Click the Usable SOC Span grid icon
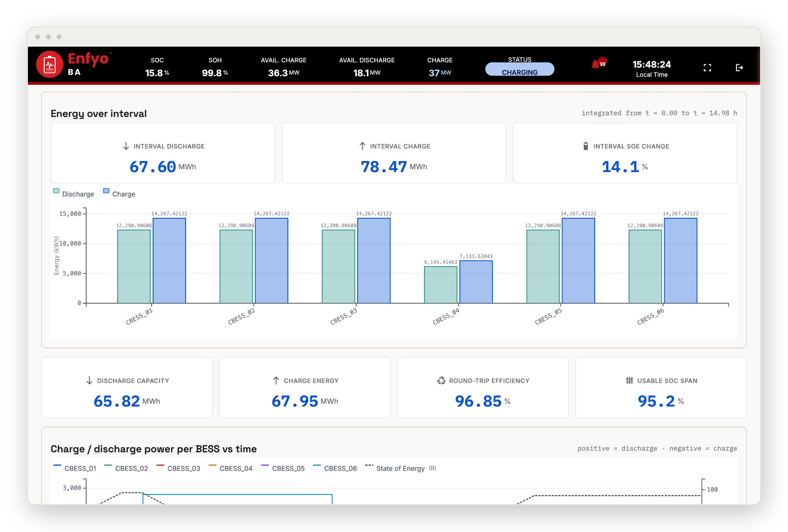The width and height of the screenshot is (788, 532). 629,381
